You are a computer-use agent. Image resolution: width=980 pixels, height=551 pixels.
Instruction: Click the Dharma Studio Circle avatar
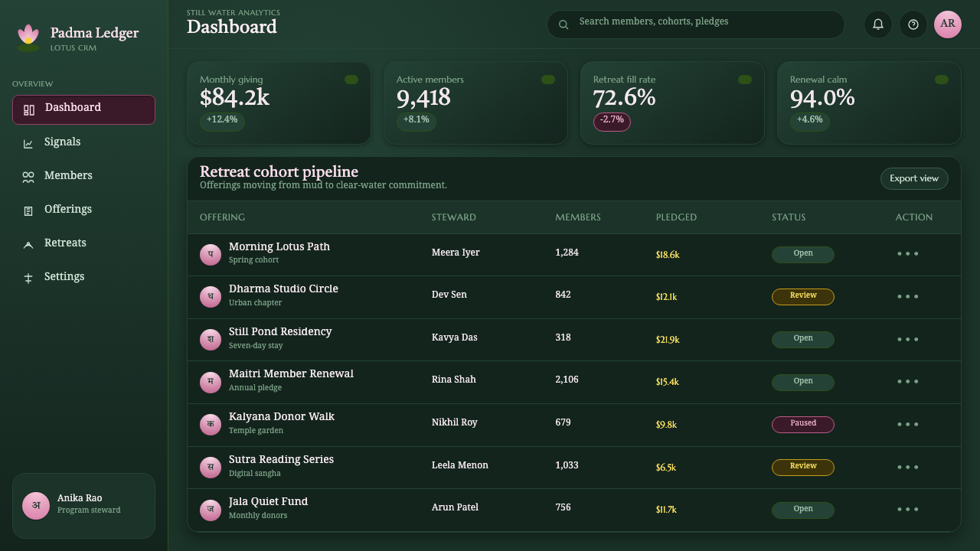point(211,297)
